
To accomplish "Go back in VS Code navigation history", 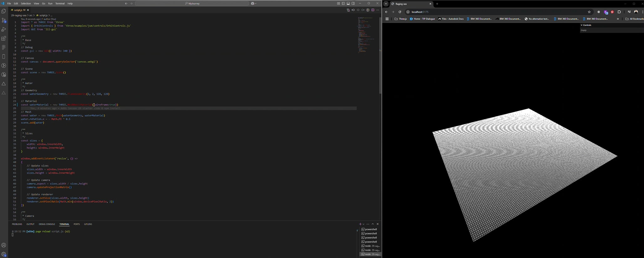I will (126, 3).
